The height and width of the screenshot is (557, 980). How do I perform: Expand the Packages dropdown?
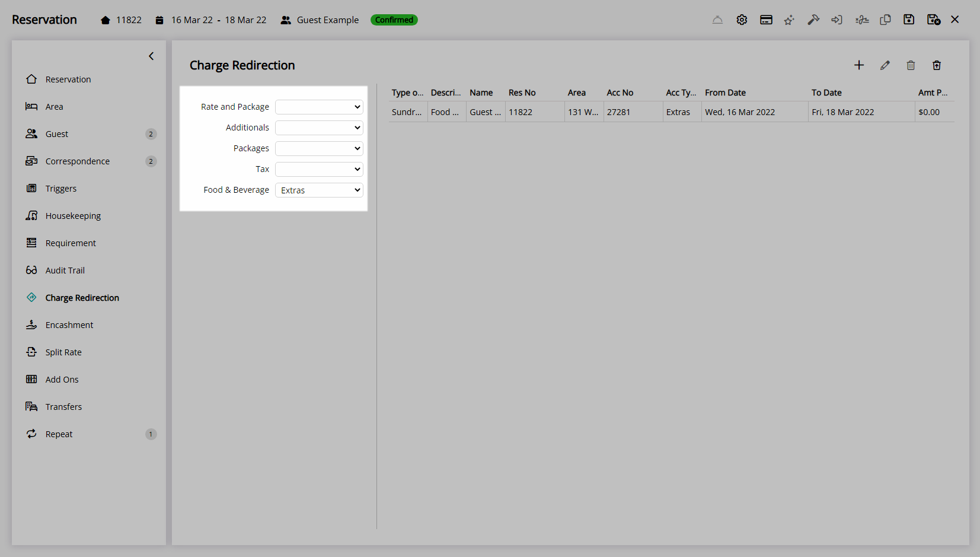tap(319, 148)
